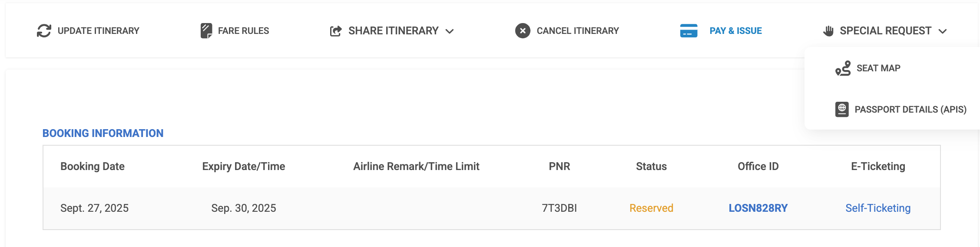
Task: Click the Self-Ticketing link
Action: (877, 208)
